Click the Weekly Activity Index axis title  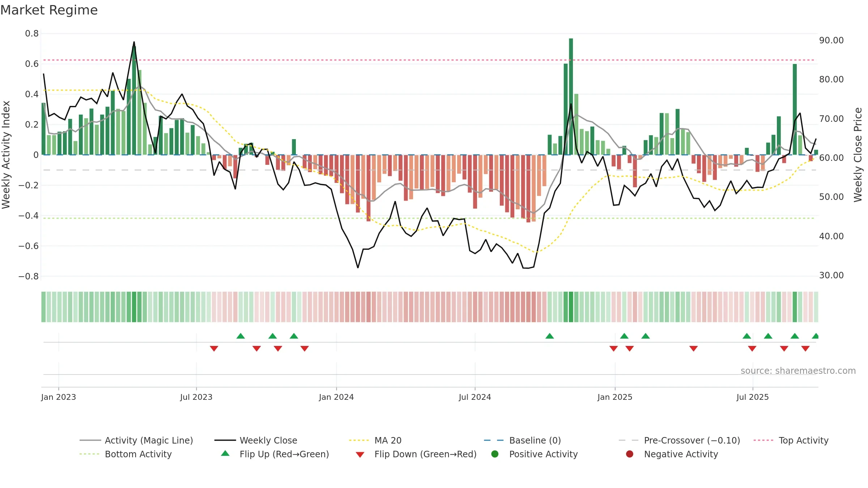coord(6,155)
